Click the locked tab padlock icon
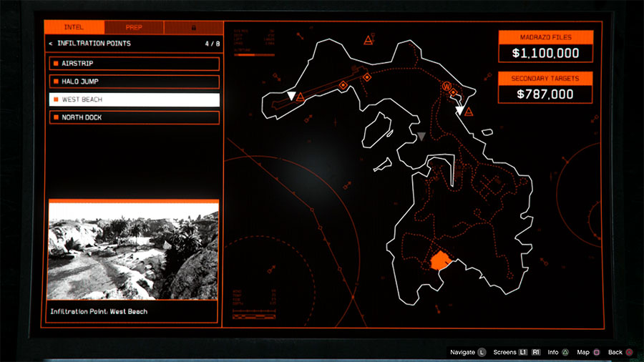The width and height of the screenshot is (644, 362). click(192, 28)
